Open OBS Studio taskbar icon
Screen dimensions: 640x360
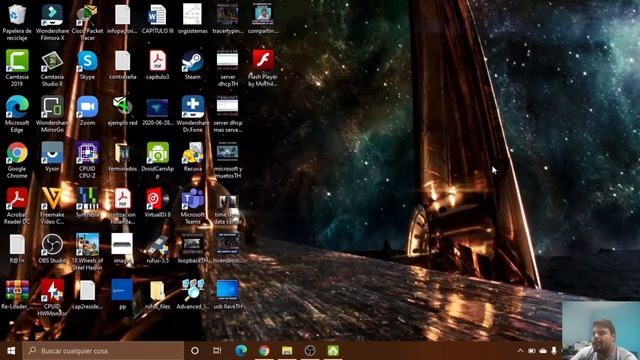(310, 351)
